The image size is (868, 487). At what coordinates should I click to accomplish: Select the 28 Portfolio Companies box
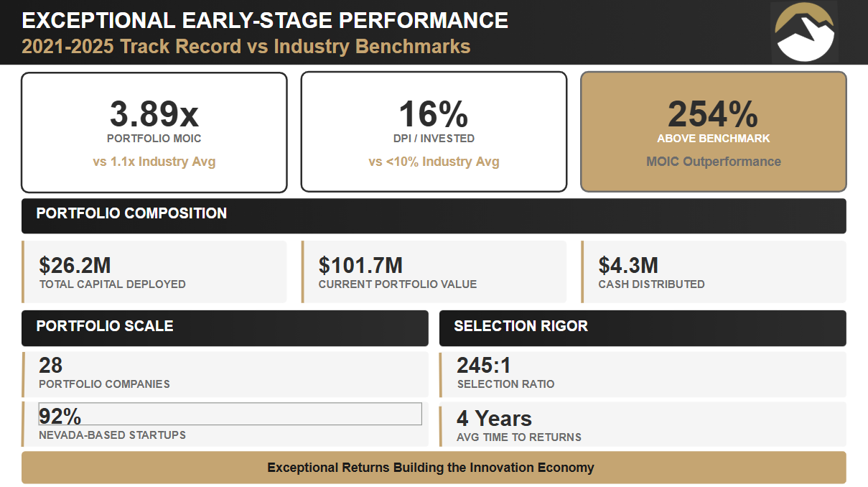click(225, 374)
